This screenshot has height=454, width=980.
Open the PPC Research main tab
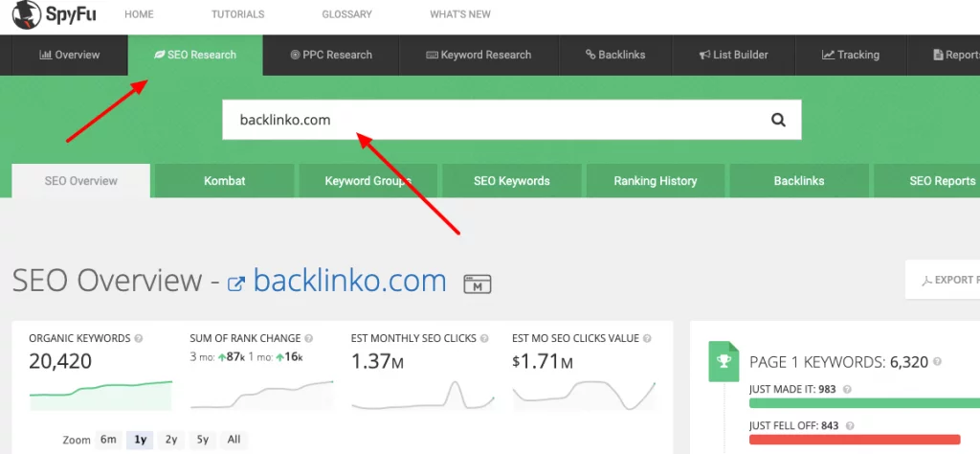click(331, 55)
